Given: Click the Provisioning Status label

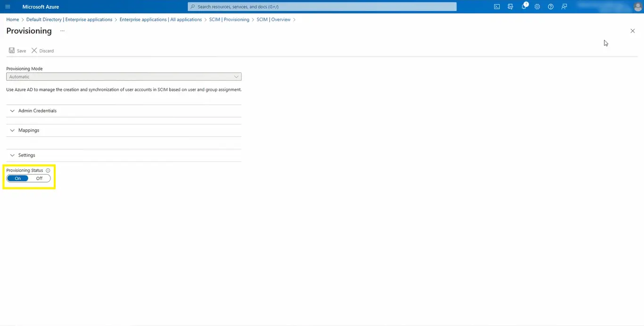Looking at the screenshot, I should pos(25,170).
